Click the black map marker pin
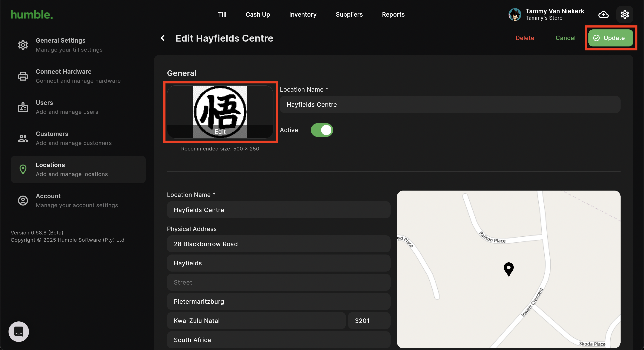644x350 pixels. click(509, 269)
